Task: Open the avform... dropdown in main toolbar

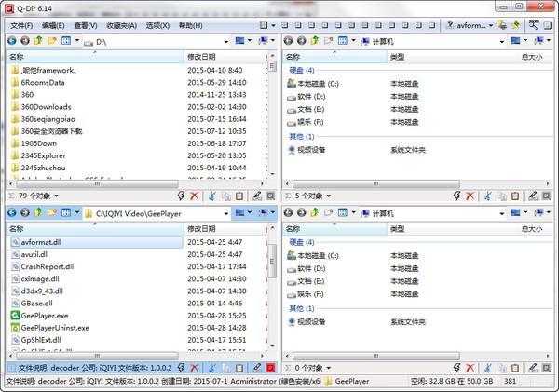Action: tap(491, 26)
